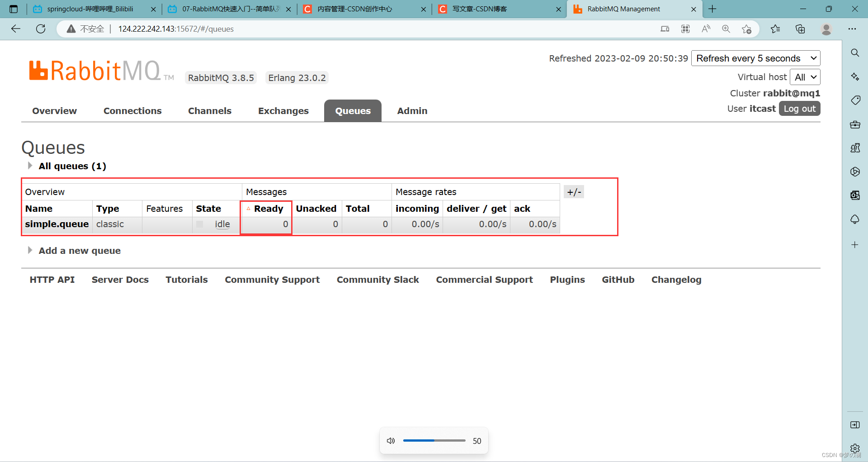Log out user itcast
The image size is (868, 462).
799,109
